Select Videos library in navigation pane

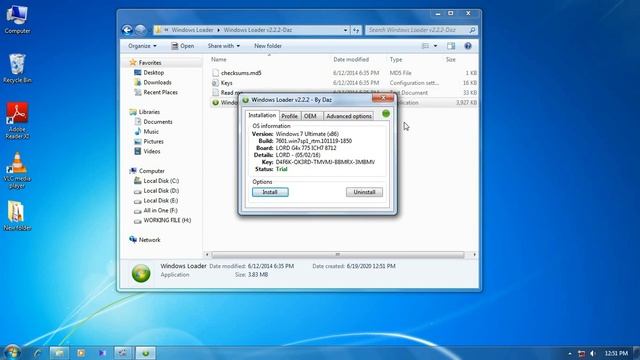[x=151, y=151]
